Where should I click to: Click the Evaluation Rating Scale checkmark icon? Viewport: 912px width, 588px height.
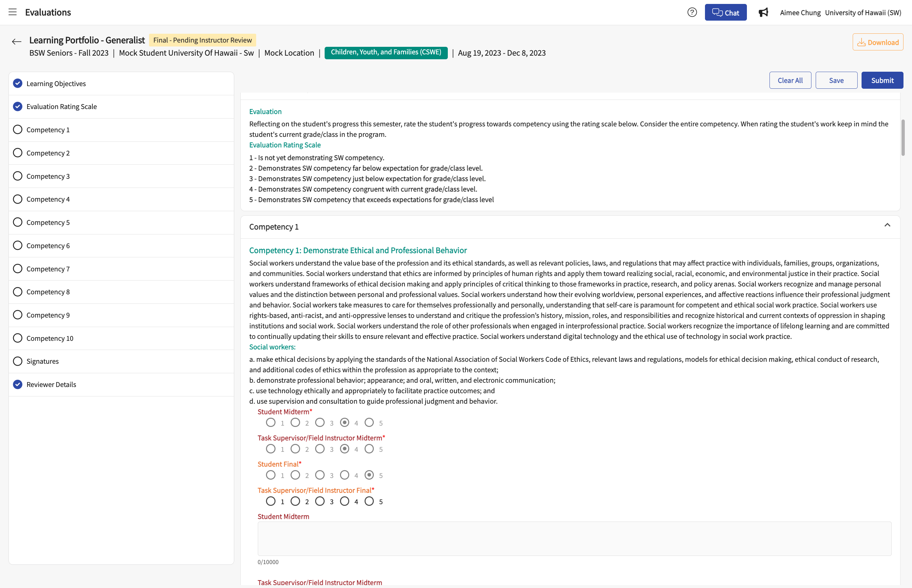(18, 106)
